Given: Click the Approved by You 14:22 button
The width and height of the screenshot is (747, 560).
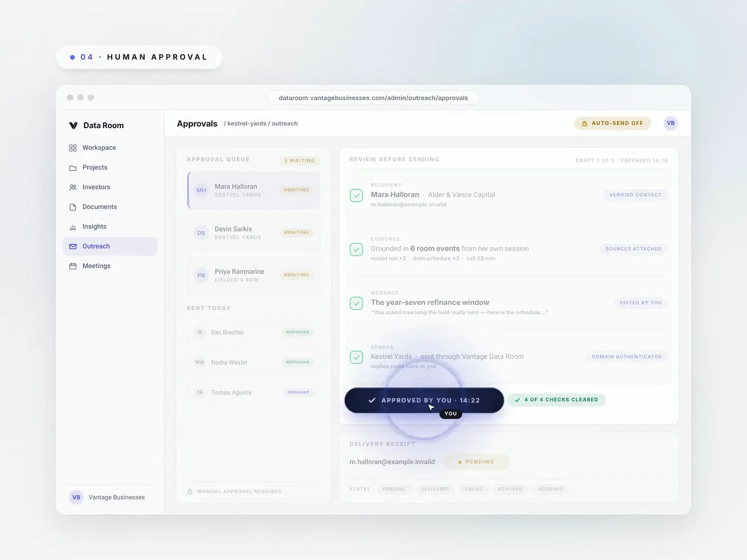Looking at the screenshot, I should click(424, 400).
